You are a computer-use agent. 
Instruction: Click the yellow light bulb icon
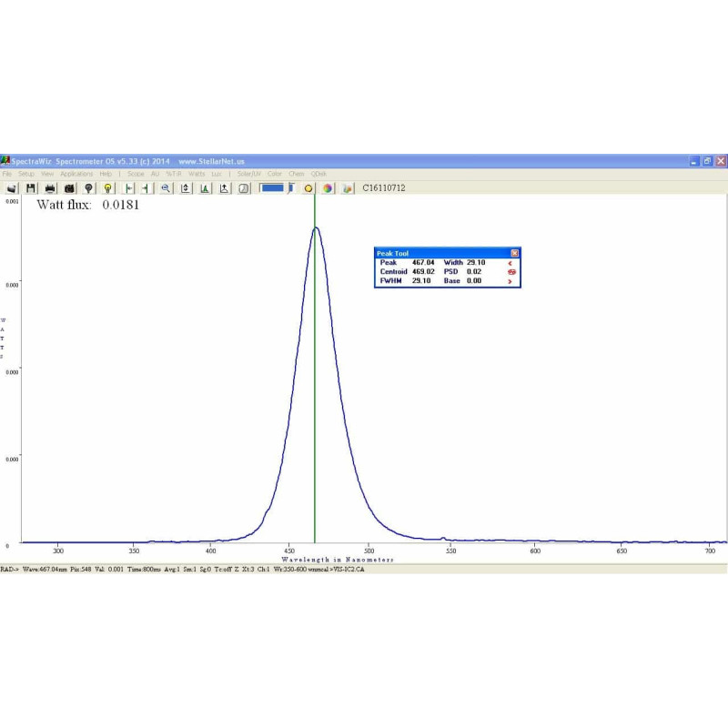[107, 188]
